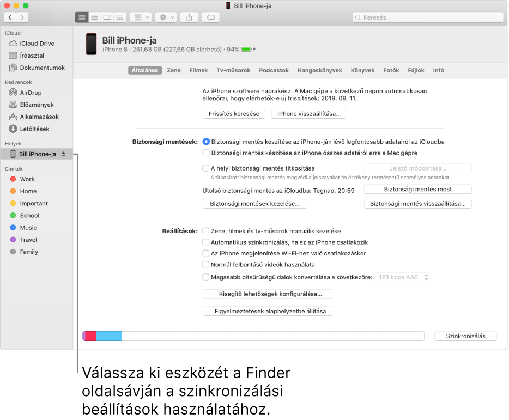Viewport: 509px width, 420px height.
Task: Go back with the left arrow toolbar button
Action: point(10,17)
